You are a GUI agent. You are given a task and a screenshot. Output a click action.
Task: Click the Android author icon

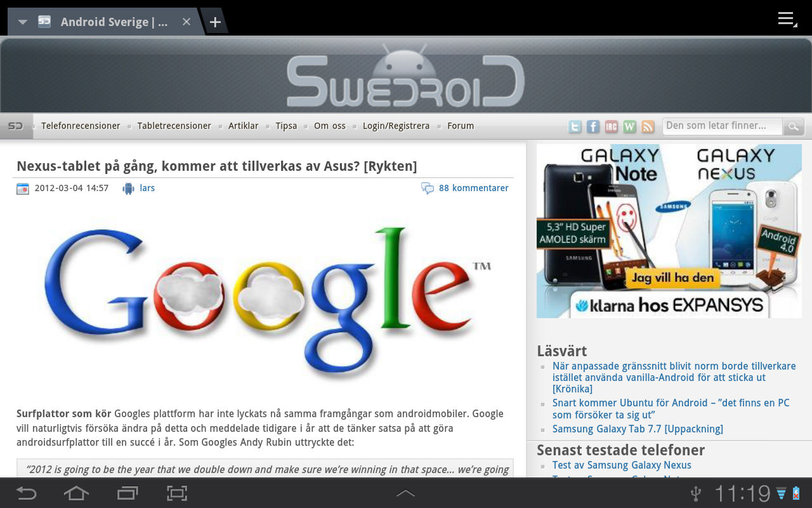click(128, 189)
